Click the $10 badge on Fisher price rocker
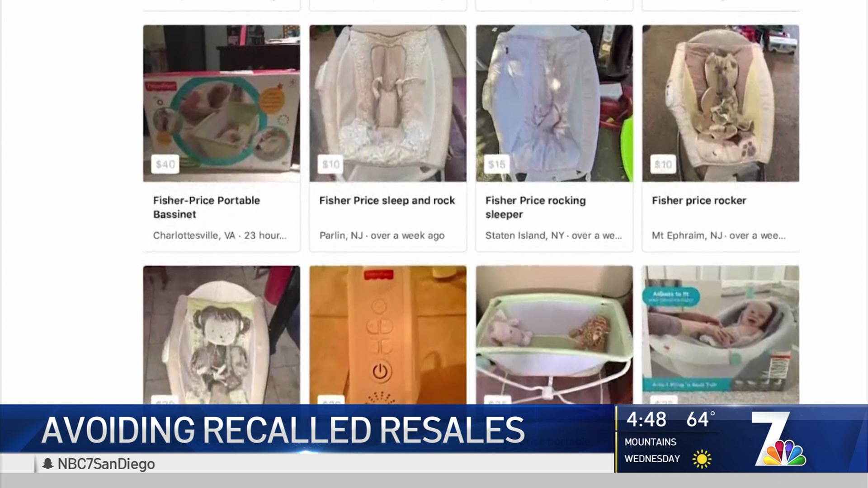Screen dimensions: 868x488 (x=663, y=164)
